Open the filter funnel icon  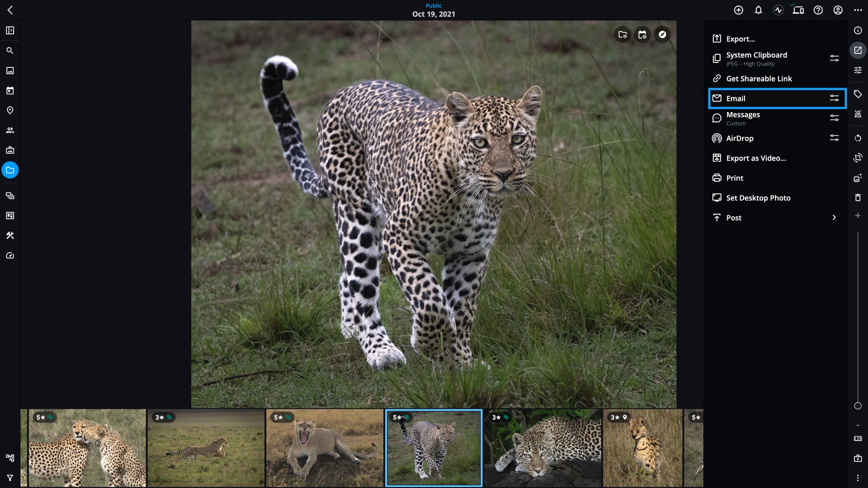[x=10, y=478]
